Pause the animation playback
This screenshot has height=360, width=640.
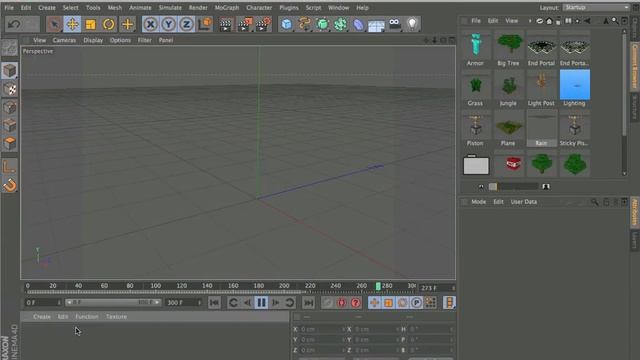point(261,303)
